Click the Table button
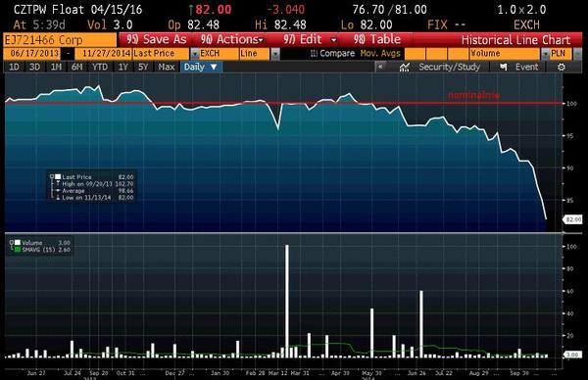The image size is (588, 380). 377,39
